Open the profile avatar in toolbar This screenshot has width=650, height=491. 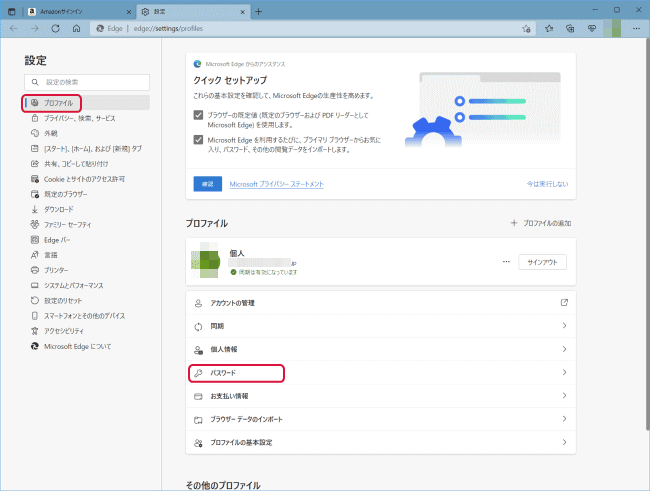coord(612,29)
